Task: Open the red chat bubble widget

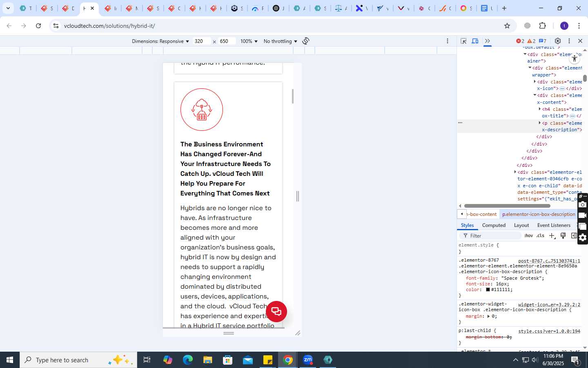Action: (276, 312)
